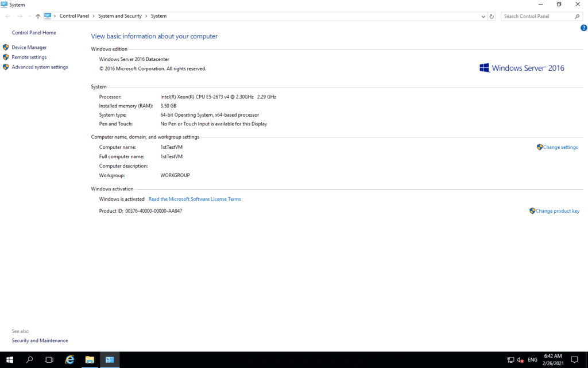Click the WORKGROUP workgroup value
588x368 pixels.
(x=175, y=175)
